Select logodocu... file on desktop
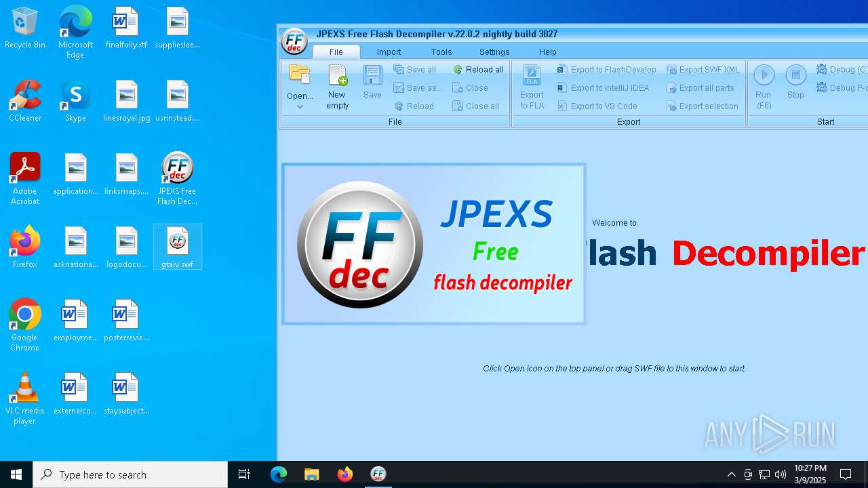This screenshot has width=868, height=488. pyautogui.click(x=126, y=247)
